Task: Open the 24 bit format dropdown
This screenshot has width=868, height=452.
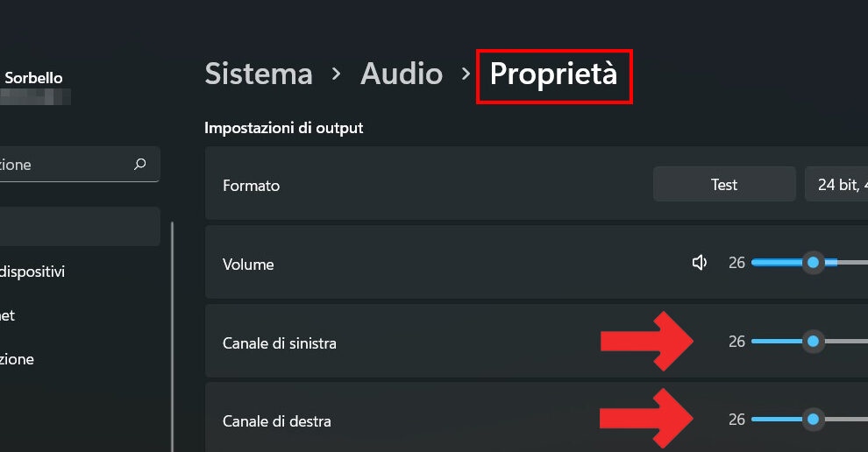Action: point(837,185)
